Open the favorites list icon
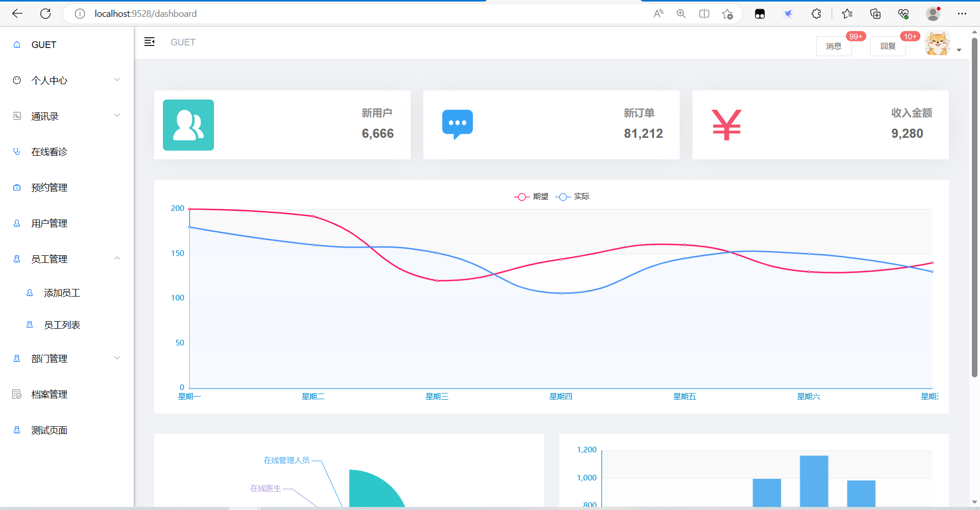980x510 pixels. [847, 14]
